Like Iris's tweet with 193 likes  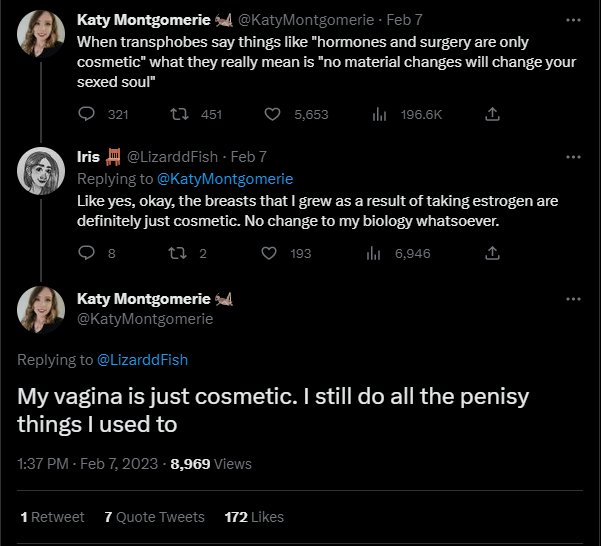(268, 253)
